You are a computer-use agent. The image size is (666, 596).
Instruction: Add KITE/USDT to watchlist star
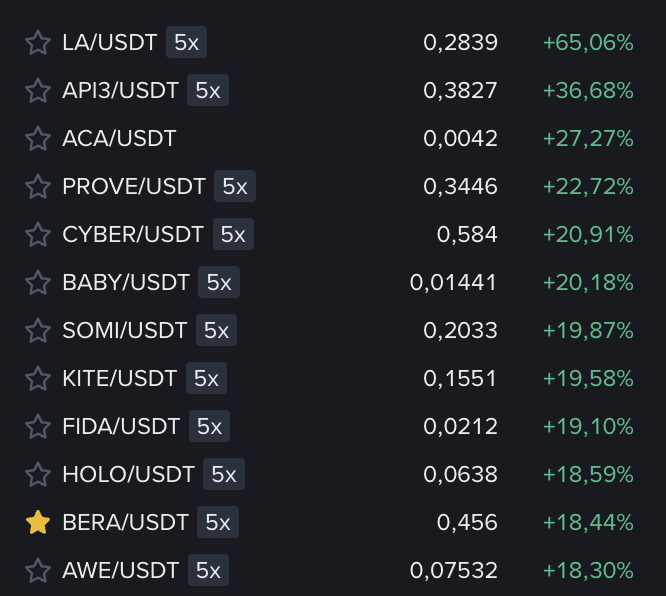click(38, 379)
